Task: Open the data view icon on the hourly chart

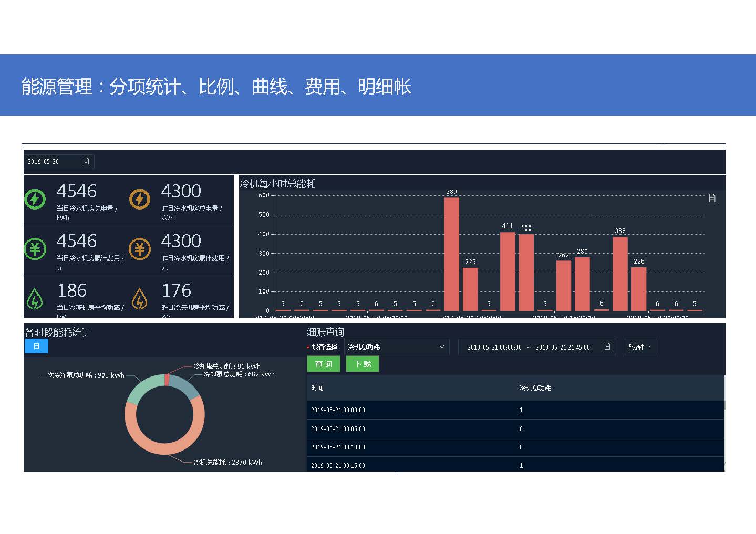Action: (712, 198)
